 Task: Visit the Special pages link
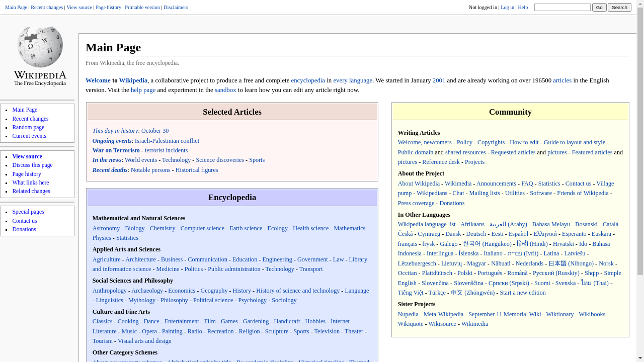click(28, 211)
